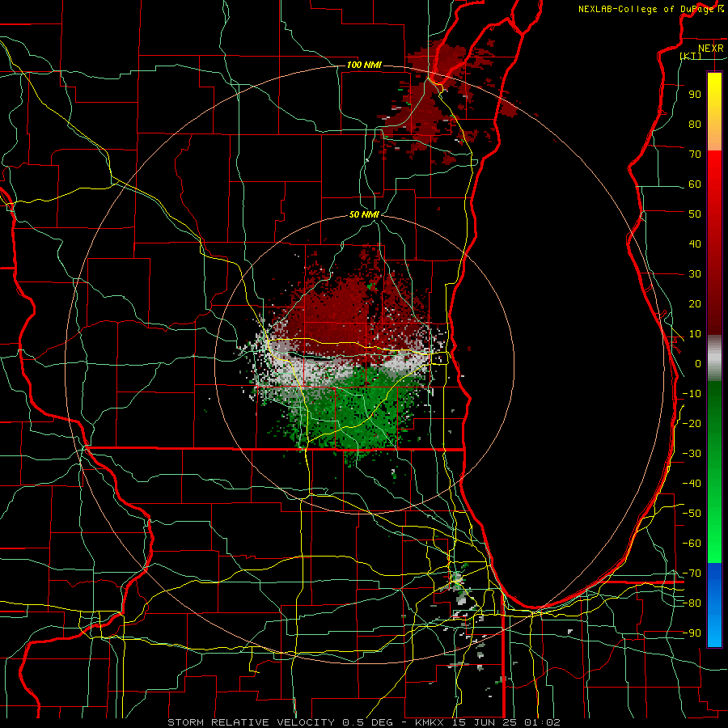Click the -20 value on velocity scale
The image size is (728, 728).
click(x=692, y=423)
